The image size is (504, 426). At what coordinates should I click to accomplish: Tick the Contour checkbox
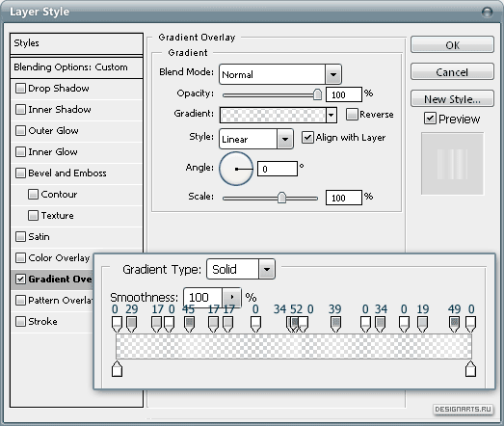point(33,194)
